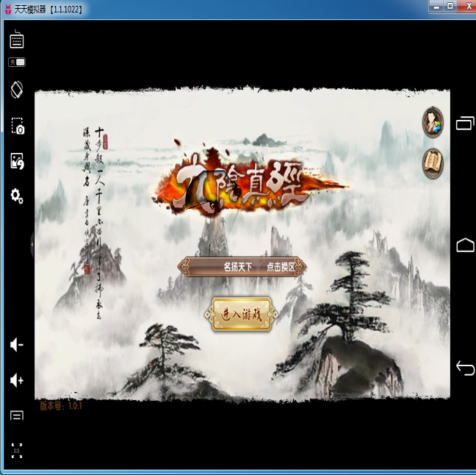Toggle the keyboard on/off switch in the sidebar
476x475 pixels.
[17, 63]
